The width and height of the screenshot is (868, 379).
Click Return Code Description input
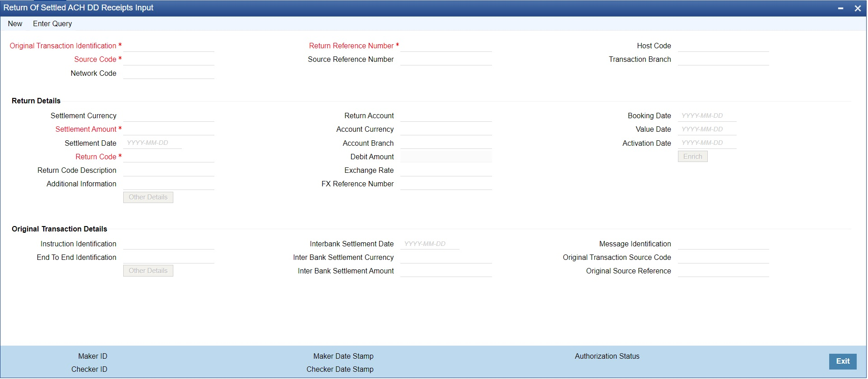(x=169, y=171)
